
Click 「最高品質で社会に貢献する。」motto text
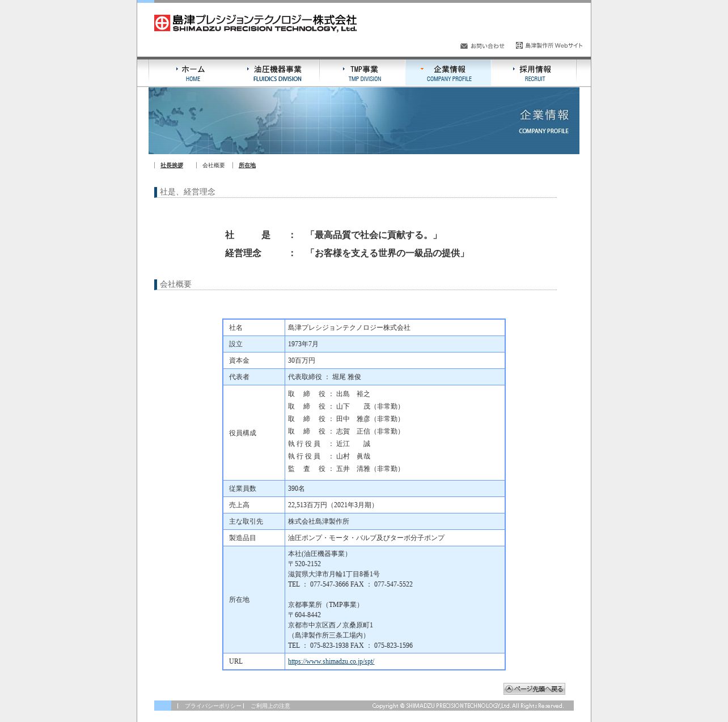373,235
